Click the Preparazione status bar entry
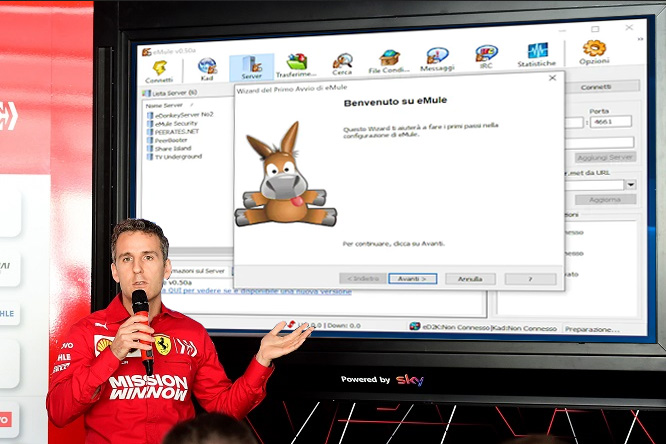The width and height of the screenshot is (666, 444). 592,329
